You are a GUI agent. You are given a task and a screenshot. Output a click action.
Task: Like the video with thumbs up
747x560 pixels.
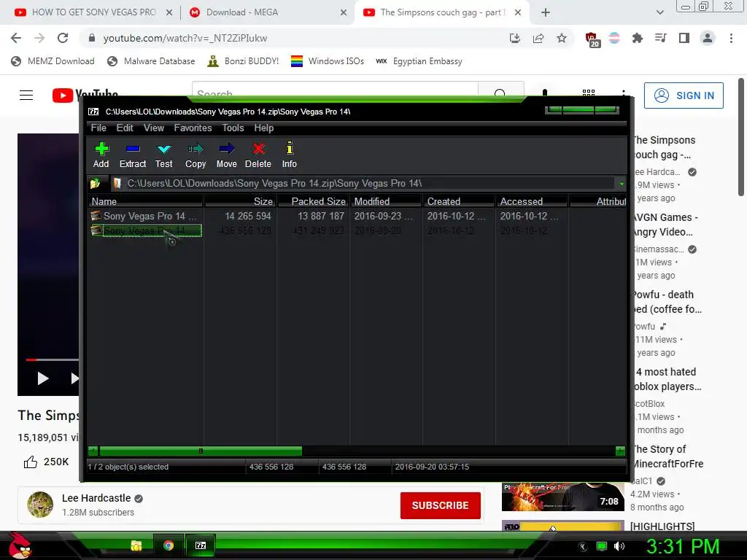coord(31,462)
